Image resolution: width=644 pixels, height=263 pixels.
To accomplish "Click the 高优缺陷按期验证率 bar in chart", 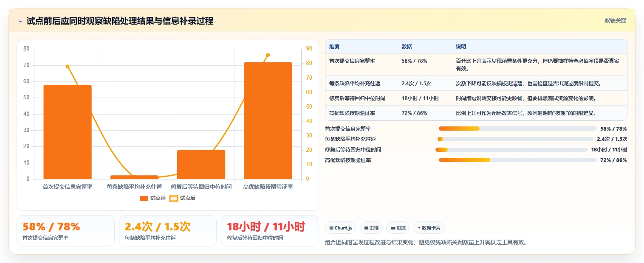I will 268,120.
